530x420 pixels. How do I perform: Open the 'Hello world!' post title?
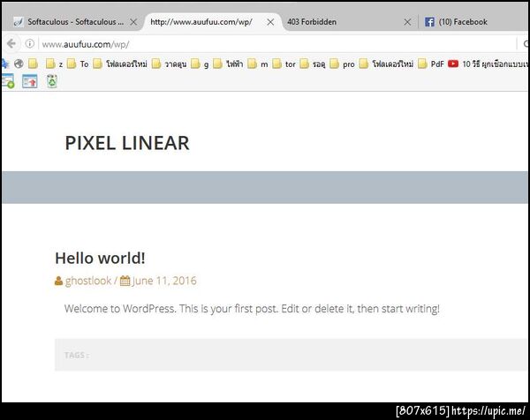[100, 259]
